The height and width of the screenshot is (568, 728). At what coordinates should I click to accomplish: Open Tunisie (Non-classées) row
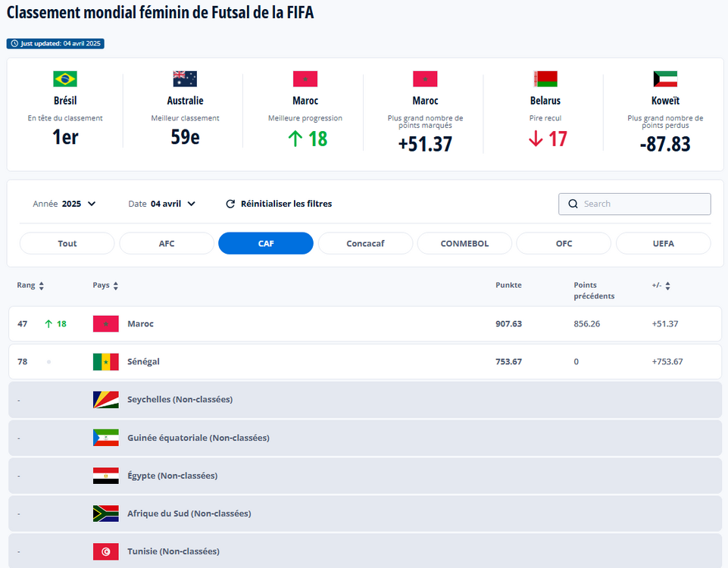tap(365, 551)
